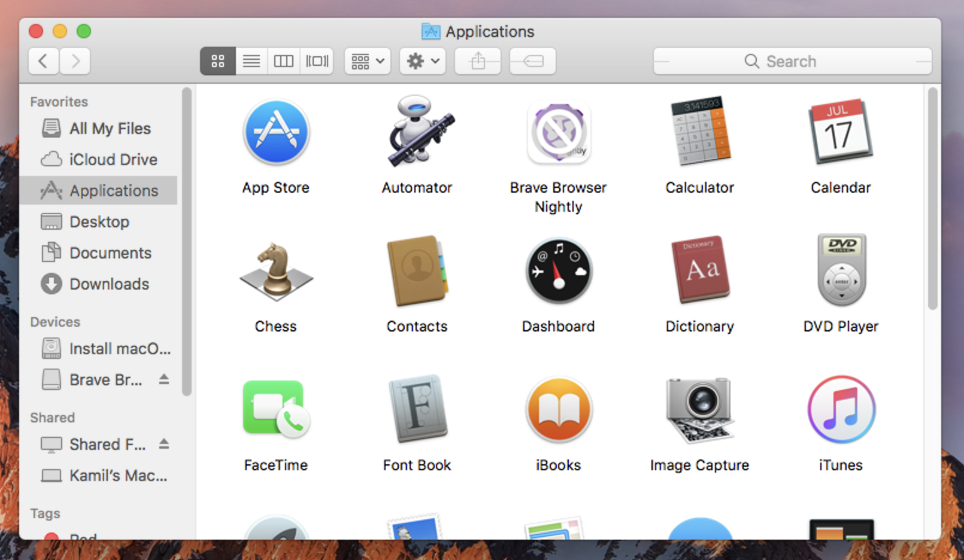Open Image Capture
Image resolution: width=964 pixels, height=560 pixels.
(699, 410)
